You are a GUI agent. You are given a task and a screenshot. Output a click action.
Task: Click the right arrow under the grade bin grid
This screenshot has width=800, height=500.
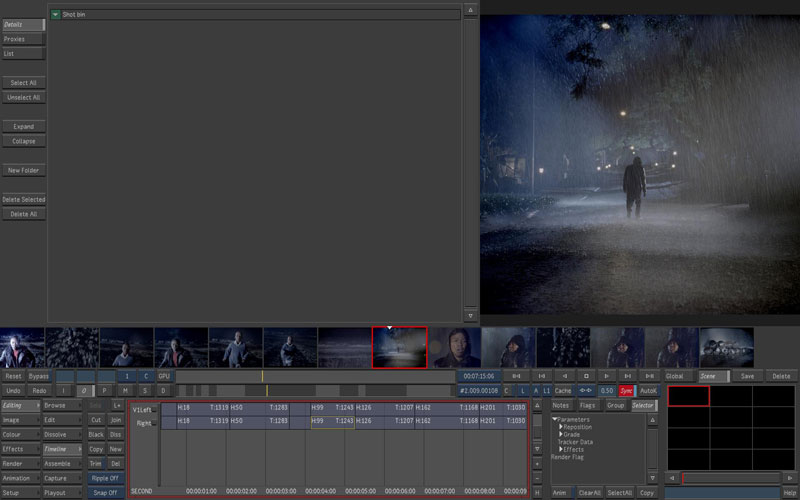790,478
